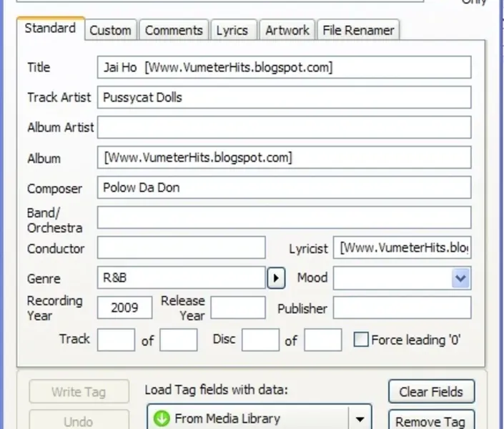Open the Load Tag fields dropdown arrow
504x429 pixels.
click(360, 419)
